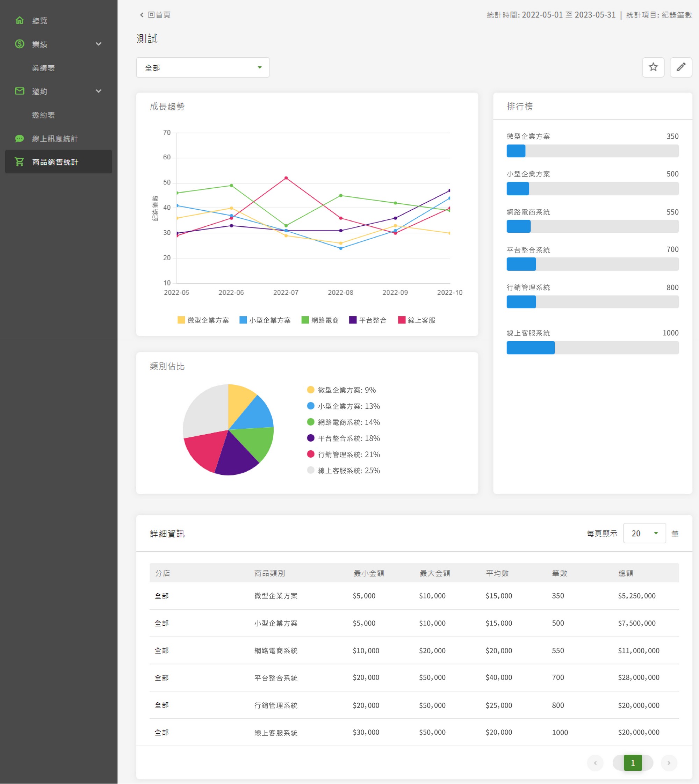Click the 微型企業方案 ranking progress bar
Screen dimensions: 699x784
593,151
